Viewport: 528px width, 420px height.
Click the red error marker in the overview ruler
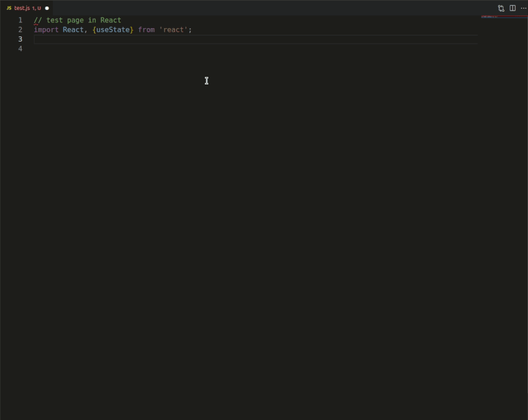(526, 16)
